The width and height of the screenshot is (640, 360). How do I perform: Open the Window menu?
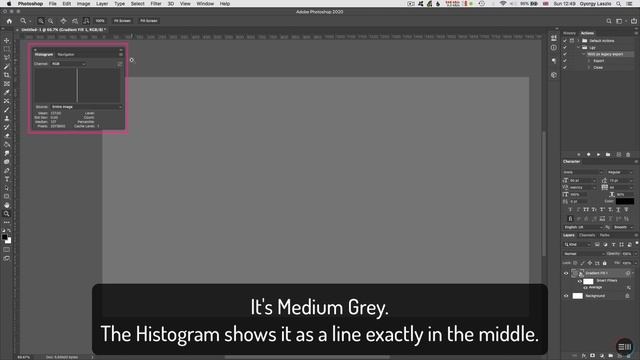[205, 4]
